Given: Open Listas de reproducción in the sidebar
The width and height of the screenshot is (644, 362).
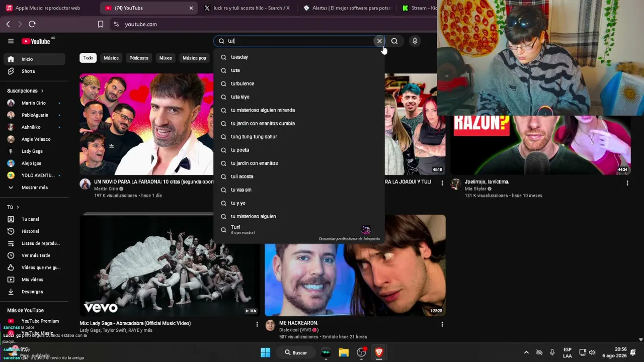Looking at the screenshot, I should (34, 243).
